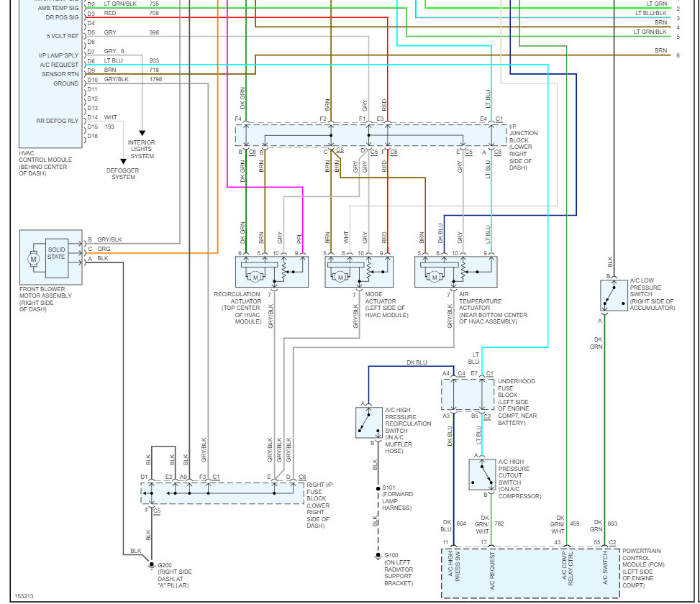Click circuit number 603 near PCM

(x=612, y=523)
